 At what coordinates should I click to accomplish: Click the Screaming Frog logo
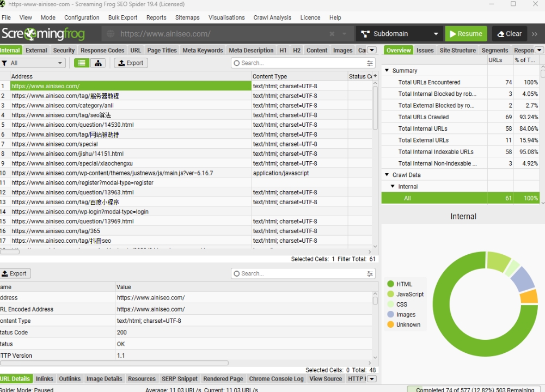coord(43,34)
